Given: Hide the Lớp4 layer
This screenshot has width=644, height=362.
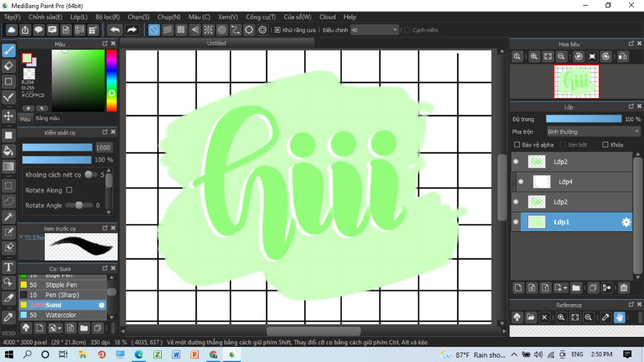Looking at the screenshot, I should 521,182.
